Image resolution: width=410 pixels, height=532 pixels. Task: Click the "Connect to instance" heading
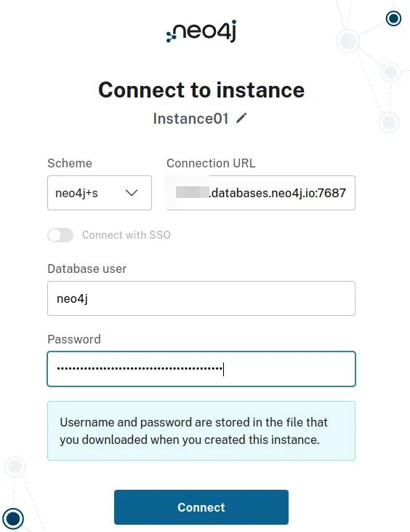[x=201, y=90]
